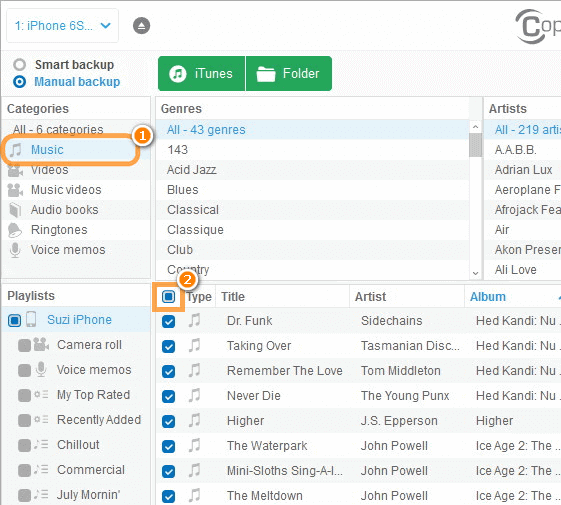Select the Smart backup radio button

coord(19,65)
